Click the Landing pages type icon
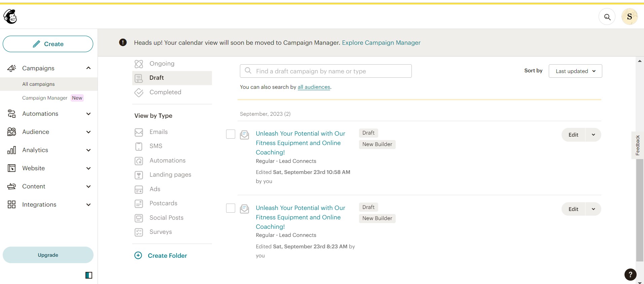The width and height of the screenshot is (644, 284). pos(139,175)
